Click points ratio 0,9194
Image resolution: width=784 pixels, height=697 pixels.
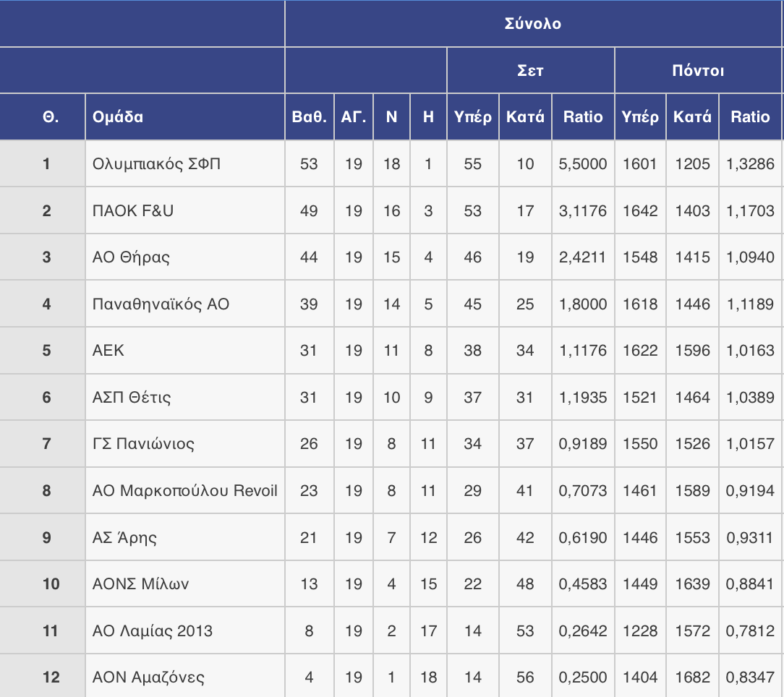[750, 490]
